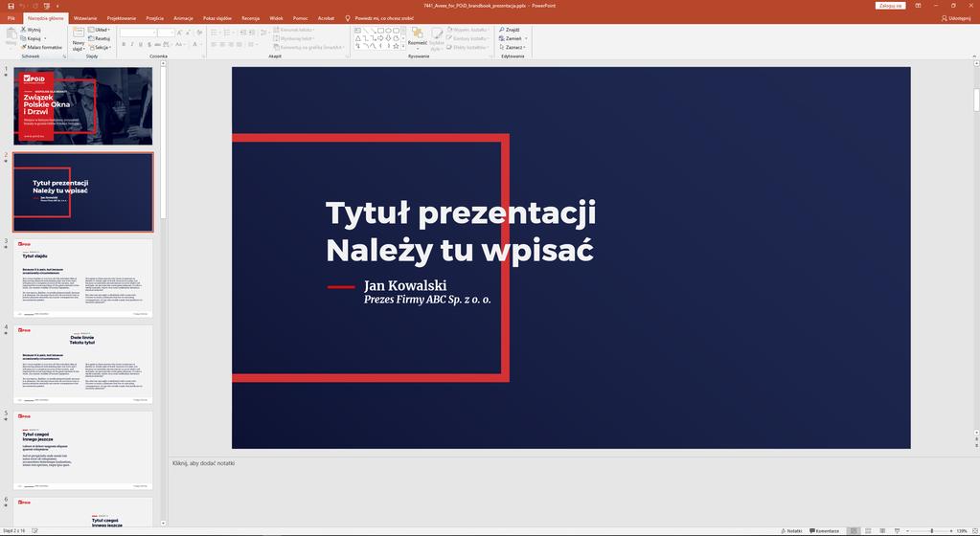Click the Znajdź find icon

click(x=510, y=30)
